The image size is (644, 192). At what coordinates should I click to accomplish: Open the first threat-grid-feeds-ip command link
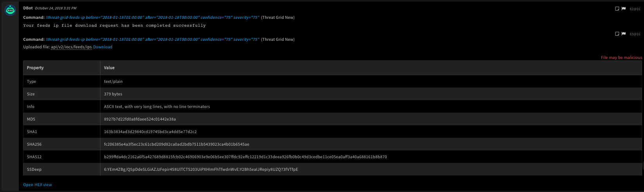click(x=152, y=17)
